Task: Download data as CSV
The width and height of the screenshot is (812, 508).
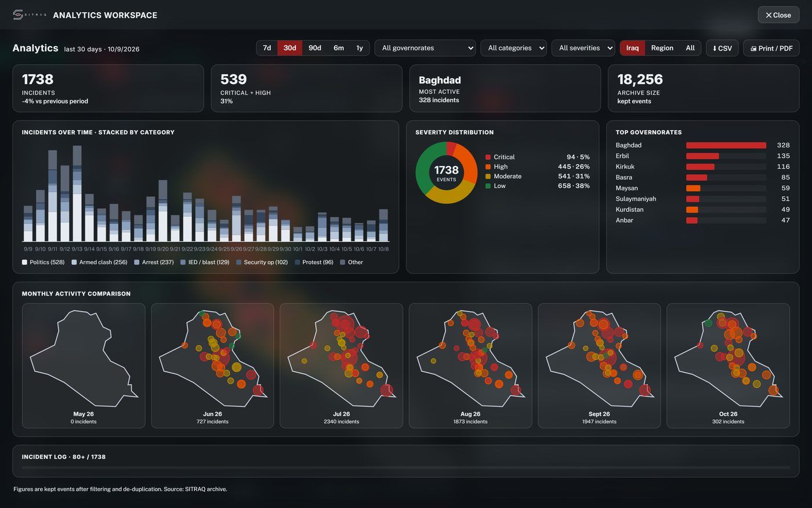Action: pos(722,48)
